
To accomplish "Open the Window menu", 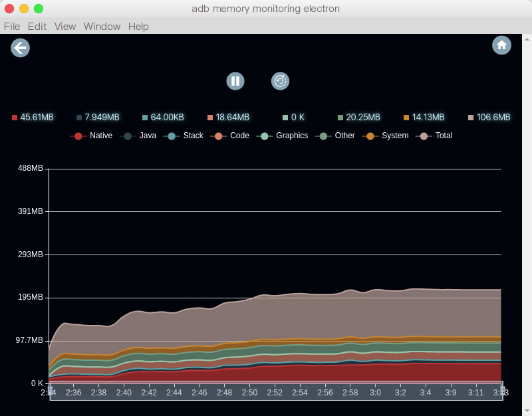I will pos(102,27).
